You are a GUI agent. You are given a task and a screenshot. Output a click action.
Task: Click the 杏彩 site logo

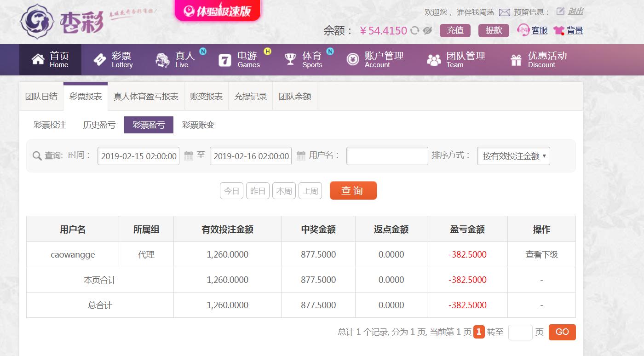point(62,22)
